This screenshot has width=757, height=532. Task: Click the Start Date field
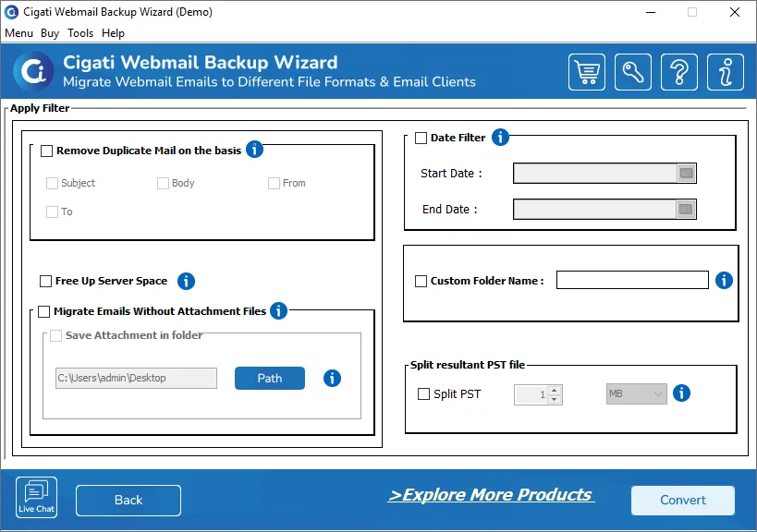click(595, 173)
